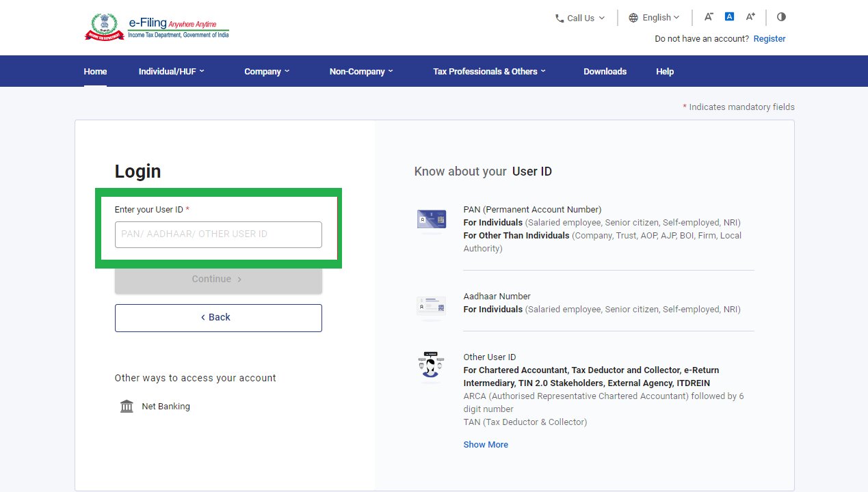Screen dimensions: 868x492
Task: Toggle the dark contrast theme icon
Action: point(781,16)
